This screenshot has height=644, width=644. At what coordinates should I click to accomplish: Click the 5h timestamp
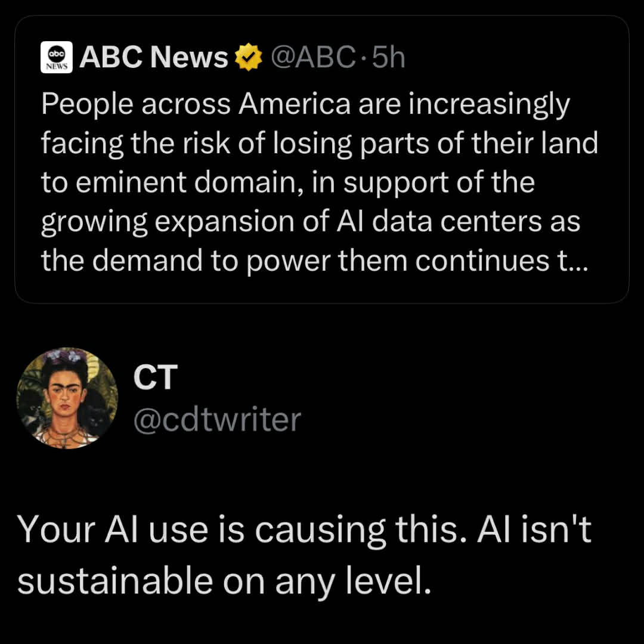coord(388,57)
